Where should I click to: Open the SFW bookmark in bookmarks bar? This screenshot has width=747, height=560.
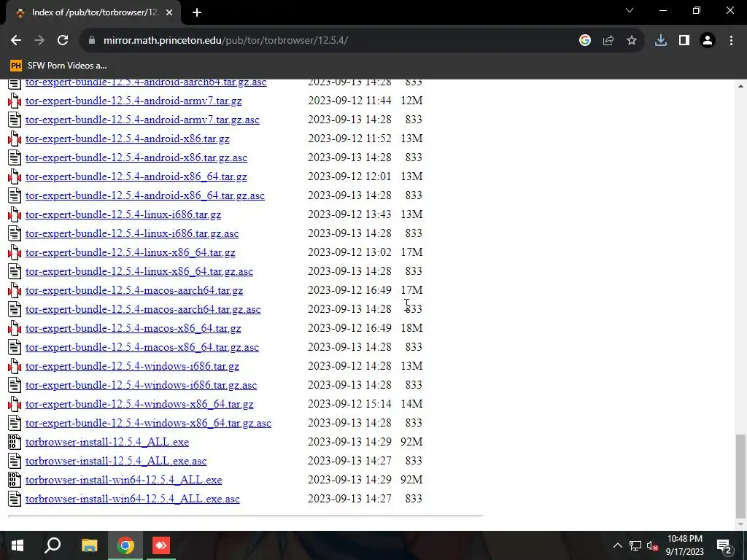58,66
